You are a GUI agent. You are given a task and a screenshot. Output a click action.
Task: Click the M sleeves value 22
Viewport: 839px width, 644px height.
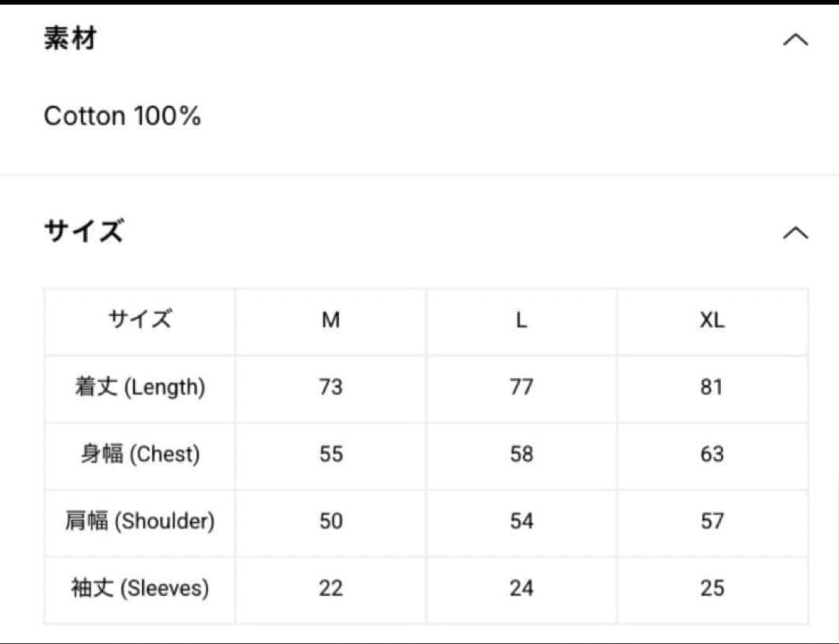pyautogui.click(x=331, y=588)
